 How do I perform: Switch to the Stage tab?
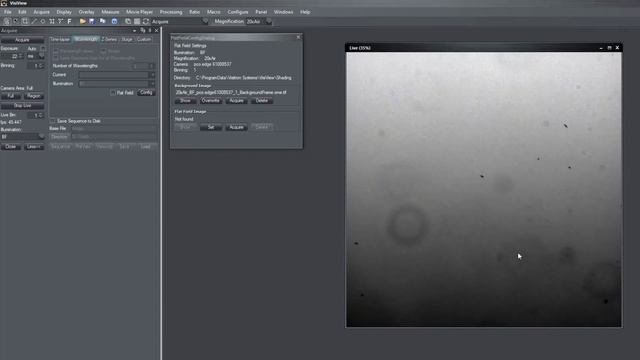[x=127, y=39]
